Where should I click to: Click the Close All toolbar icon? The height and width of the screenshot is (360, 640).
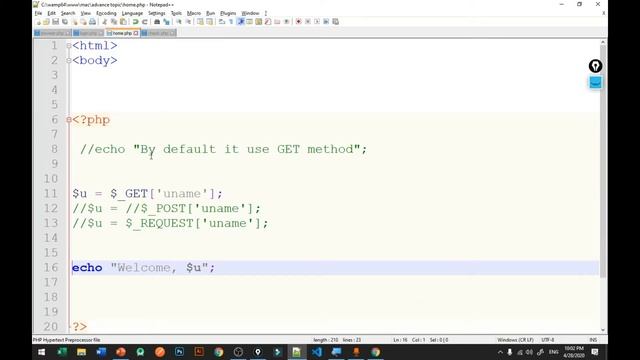[x=84, y=22]
